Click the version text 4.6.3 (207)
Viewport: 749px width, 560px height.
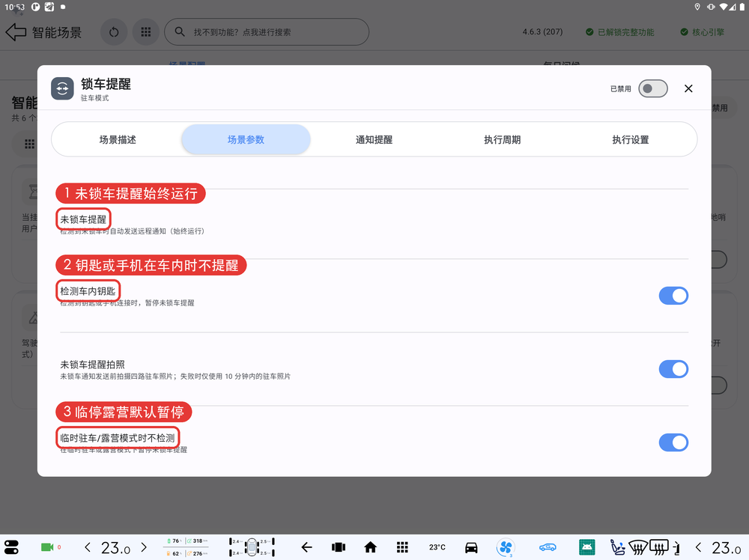point(542,32)
